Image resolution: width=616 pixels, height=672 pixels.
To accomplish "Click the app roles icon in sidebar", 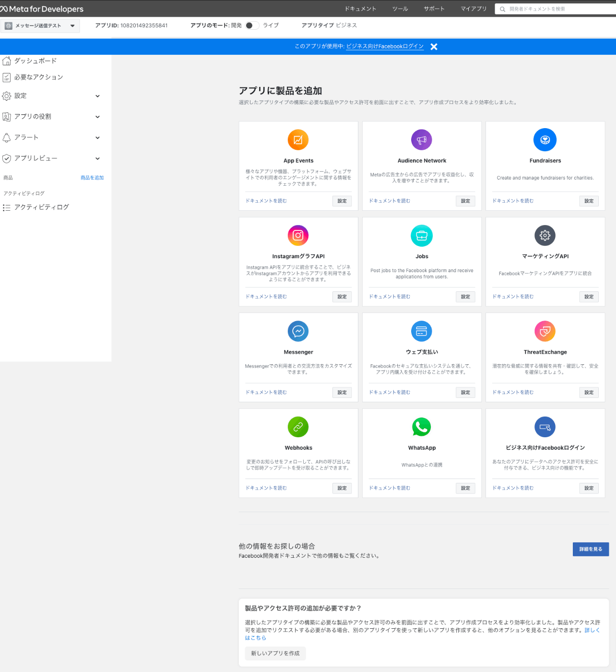I will pyautogui.click(x=7, y=117).
